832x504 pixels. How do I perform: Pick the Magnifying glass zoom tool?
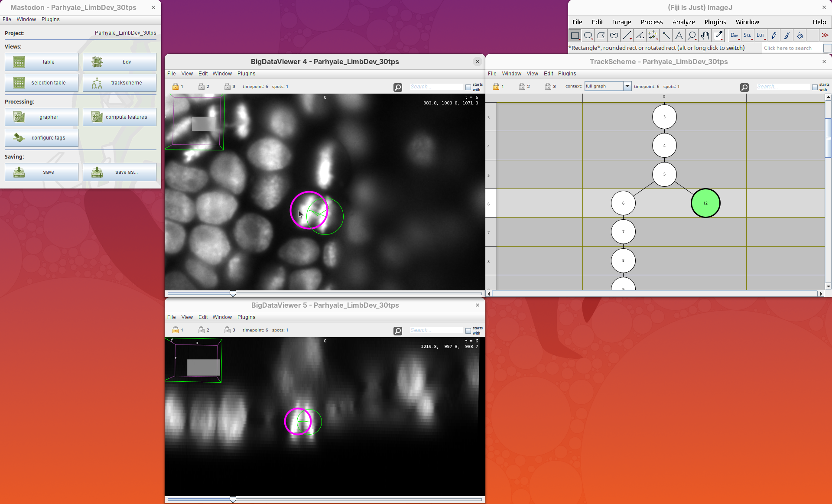692,36
